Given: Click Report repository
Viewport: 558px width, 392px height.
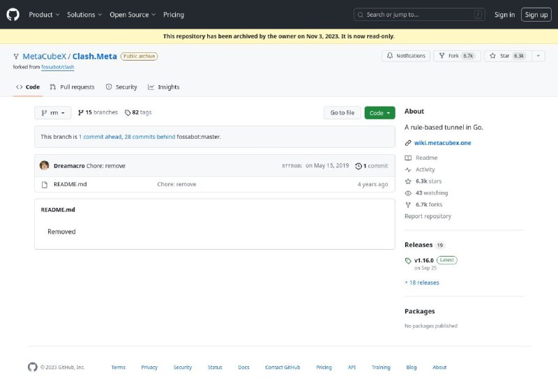Looking at the screenshot, I should (428, 216).
